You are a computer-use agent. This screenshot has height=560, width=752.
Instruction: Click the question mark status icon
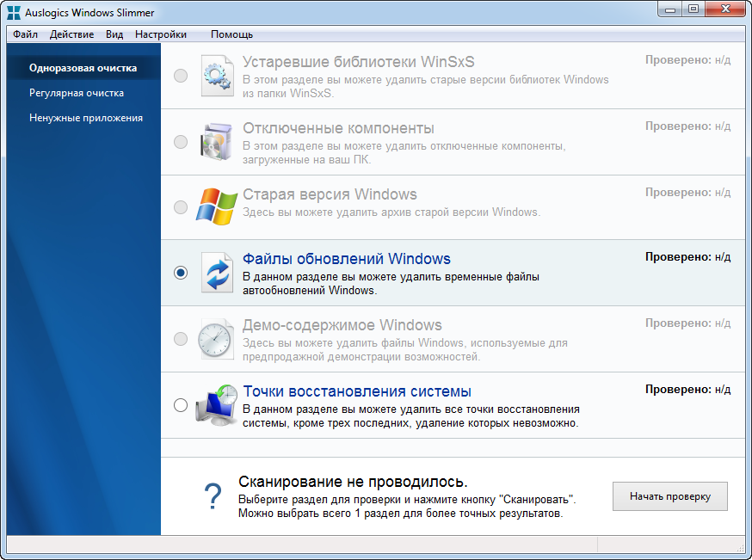(x=213, y=496)
